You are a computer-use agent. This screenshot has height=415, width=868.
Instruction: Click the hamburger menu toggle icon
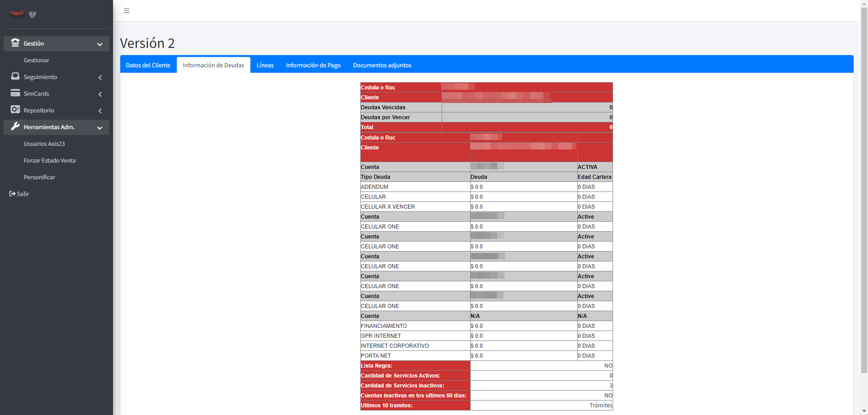tap(127, 11)
